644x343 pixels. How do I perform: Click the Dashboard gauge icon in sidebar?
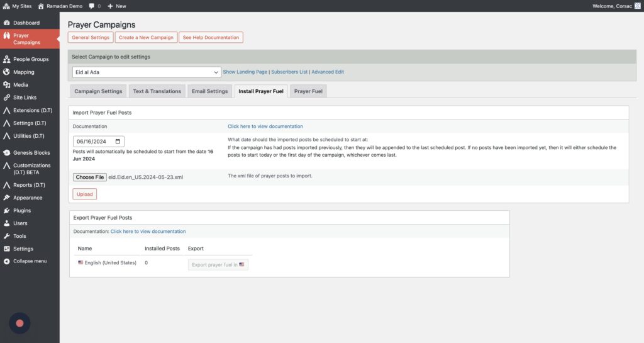pyautogui.click(x=6, y=23)
